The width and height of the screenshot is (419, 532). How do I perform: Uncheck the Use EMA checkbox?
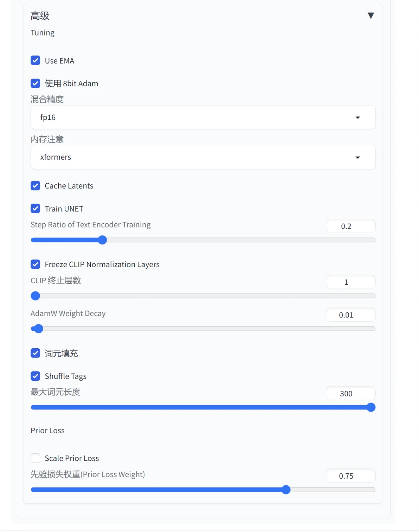pyautogui.click(x=36, y=60)
